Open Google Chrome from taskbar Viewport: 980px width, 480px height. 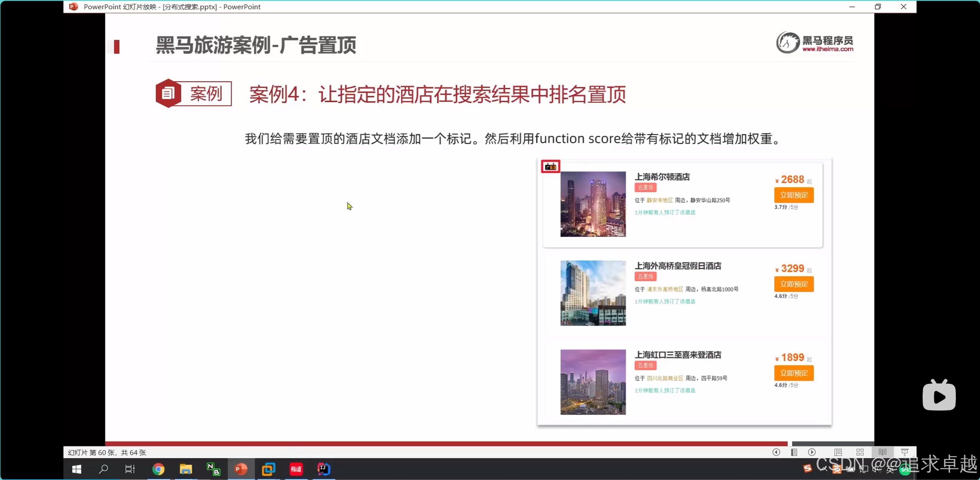[158, 469]
